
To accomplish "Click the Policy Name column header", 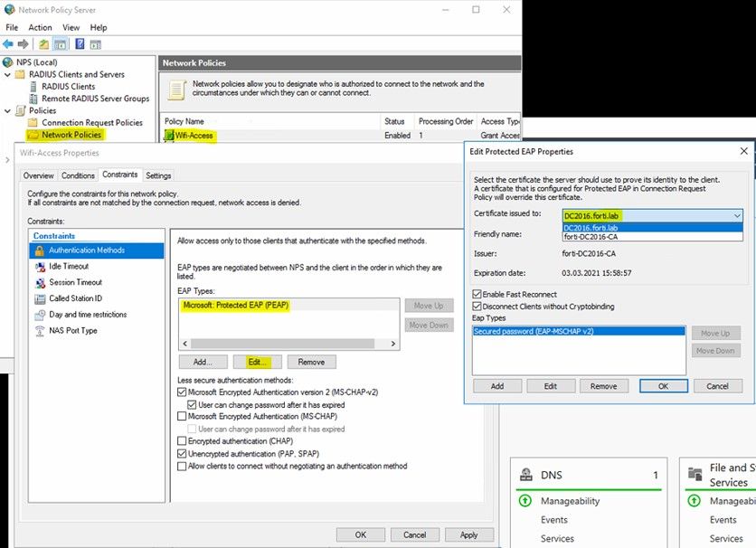I will click(x=271, y=121).
